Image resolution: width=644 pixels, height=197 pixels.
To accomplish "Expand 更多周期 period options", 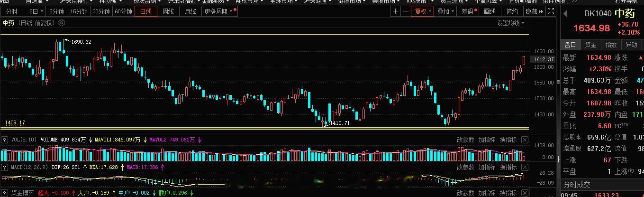I will click(x=220, y=11).
